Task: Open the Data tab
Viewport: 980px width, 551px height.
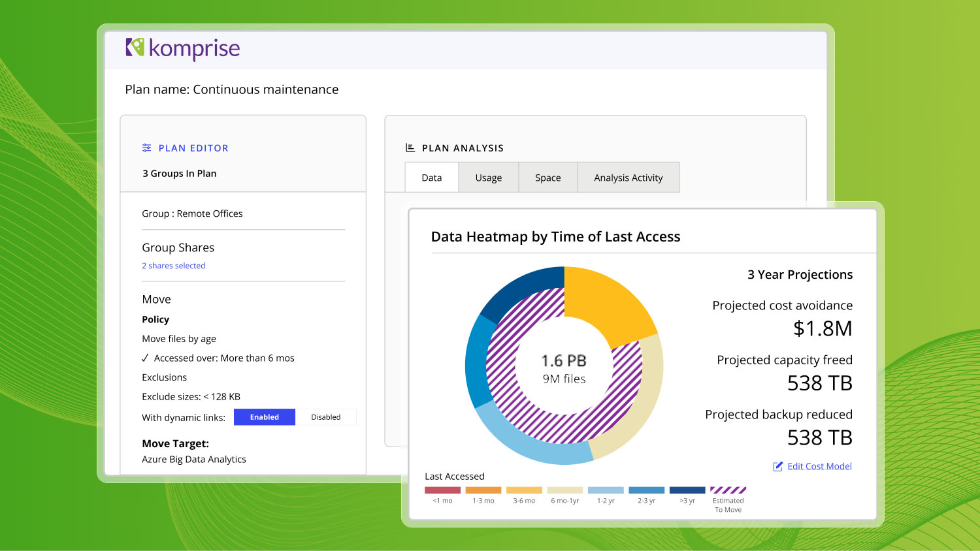Action: pos(431,178)
